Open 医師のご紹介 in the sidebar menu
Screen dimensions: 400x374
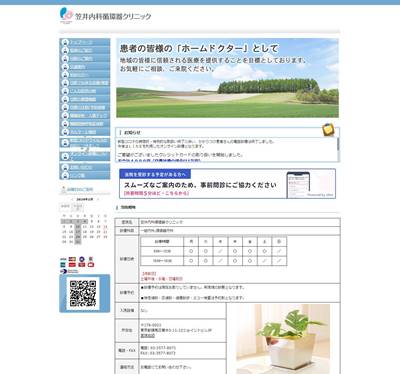click(85, 50)
